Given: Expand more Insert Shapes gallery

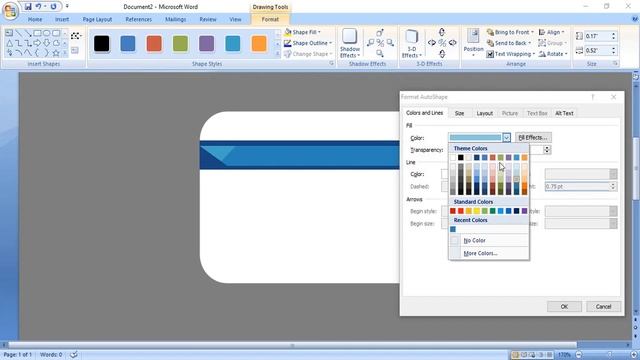Looking at the screenshot, I should click(65, 53).
